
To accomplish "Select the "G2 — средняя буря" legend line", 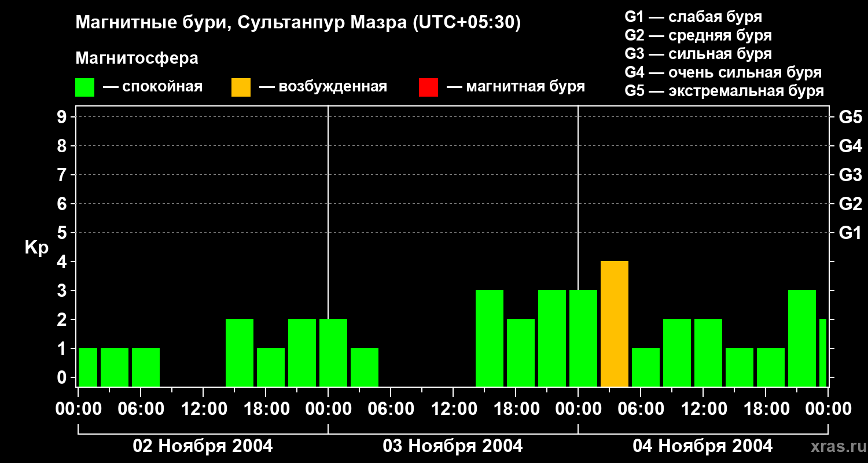I will point(698,35).
